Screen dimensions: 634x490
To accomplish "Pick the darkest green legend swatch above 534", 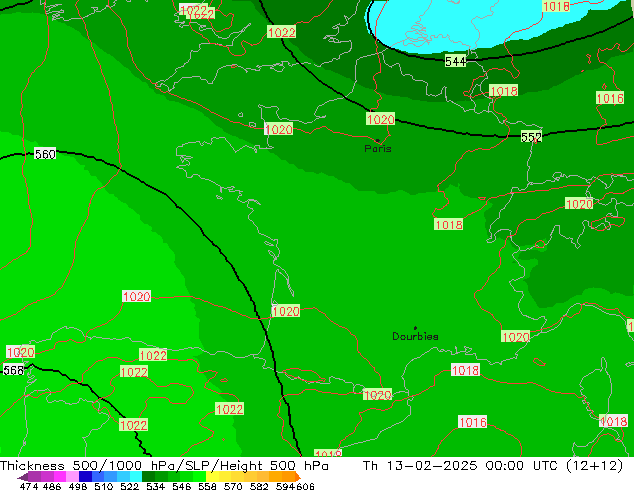I will [x=148, y=477].
